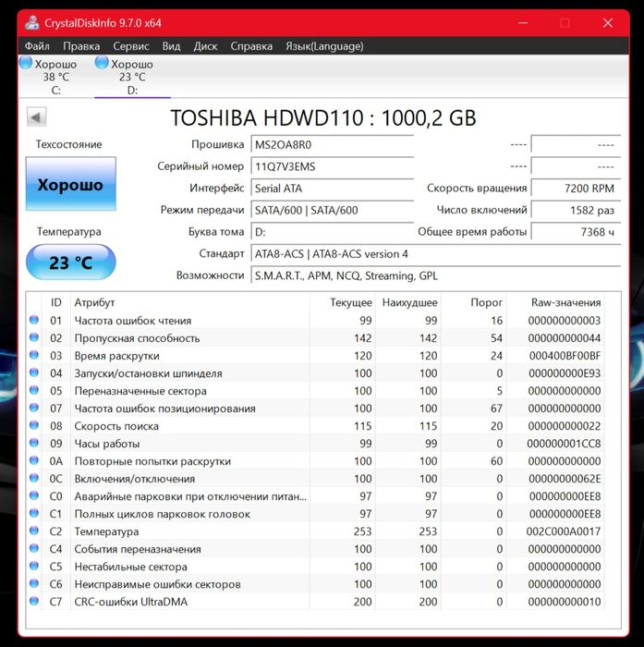This screenshot has height=647, width=644.
Task: Click the serial number field 11Q7V3EMS
Action: (x=333, y=166)
